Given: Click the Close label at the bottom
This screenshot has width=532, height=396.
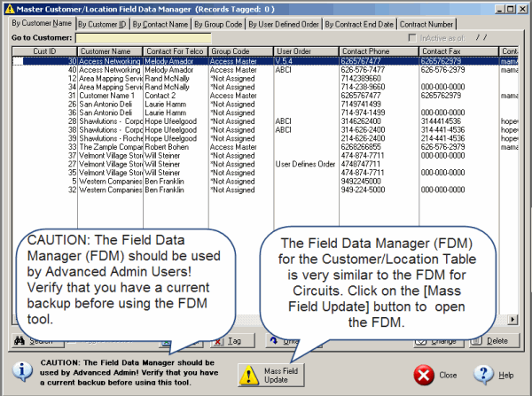Looking at the screenshot, I should 448,376.
